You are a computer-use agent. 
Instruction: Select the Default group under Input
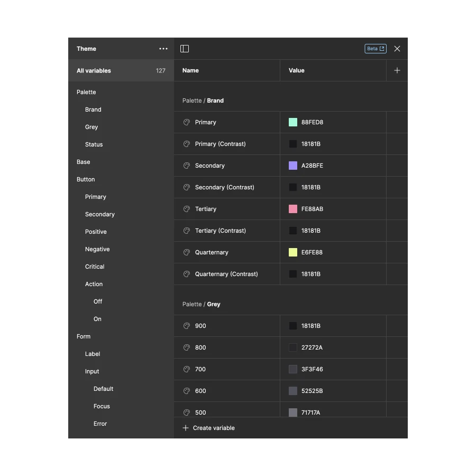(104, 389)
